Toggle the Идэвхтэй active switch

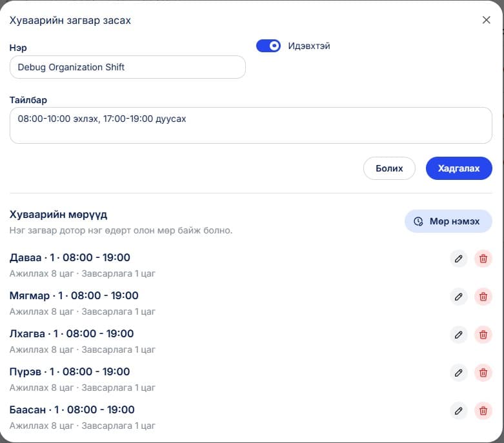[x=268, y=46]
